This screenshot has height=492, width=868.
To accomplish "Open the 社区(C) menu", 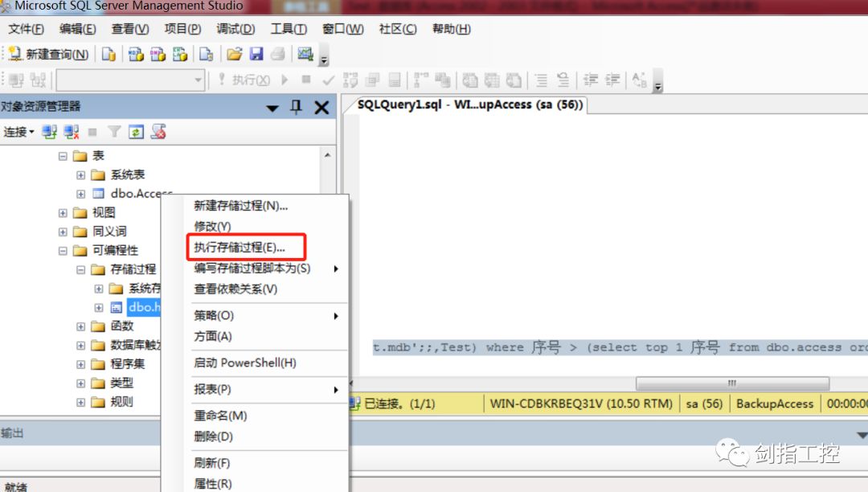I will tap(398, 29).
